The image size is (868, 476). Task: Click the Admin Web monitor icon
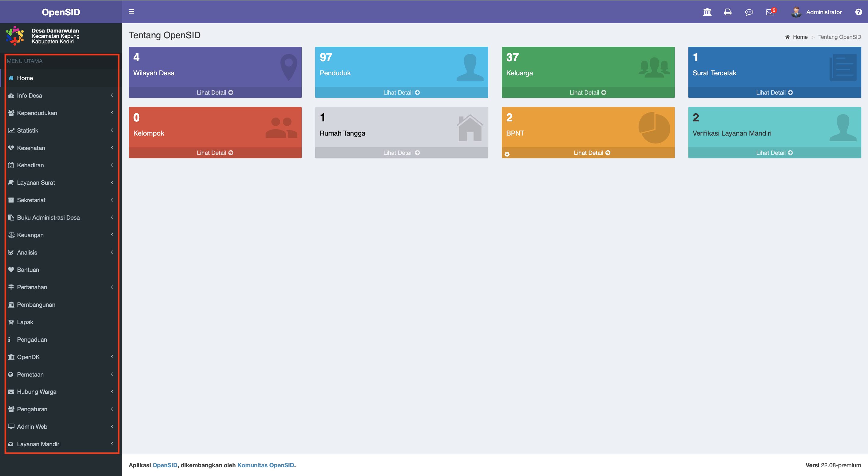coord(11,427)
